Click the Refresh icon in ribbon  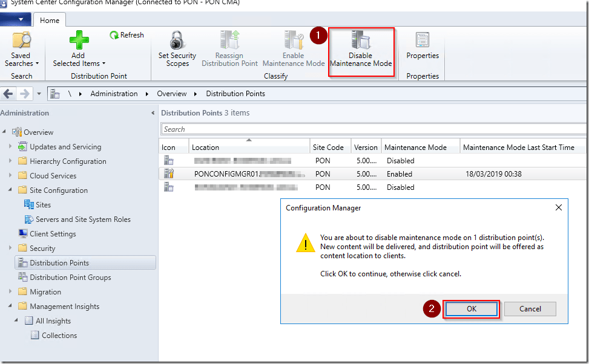pos(114,35)
